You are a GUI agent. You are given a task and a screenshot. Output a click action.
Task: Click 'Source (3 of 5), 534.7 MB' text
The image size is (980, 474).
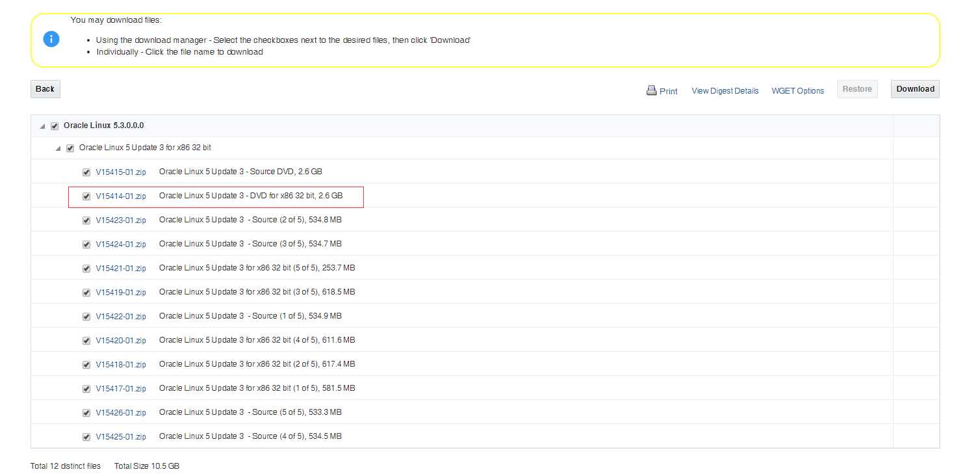[x=296, y=244]
